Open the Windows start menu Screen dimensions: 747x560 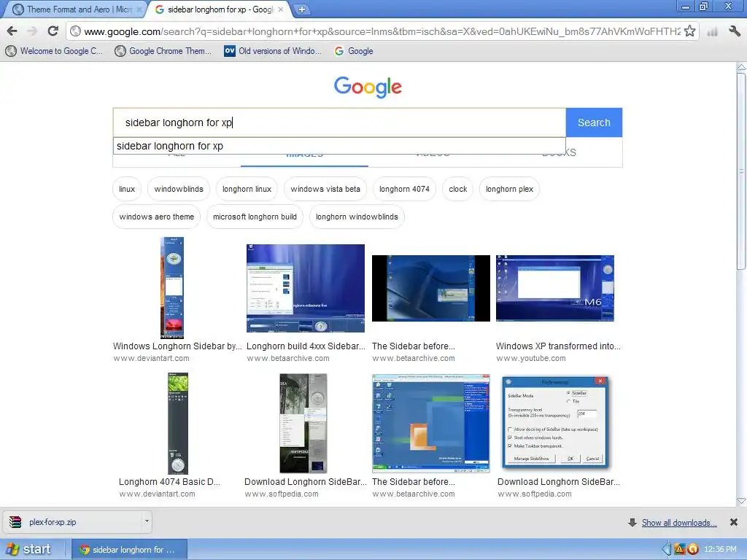point(29,549)
